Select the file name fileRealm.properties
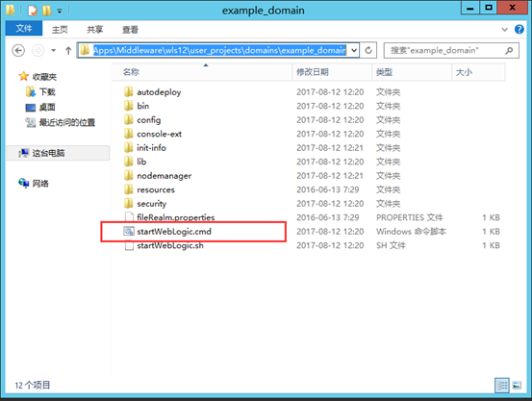Viewport: 532px width, 401px height. coord(176,217)
